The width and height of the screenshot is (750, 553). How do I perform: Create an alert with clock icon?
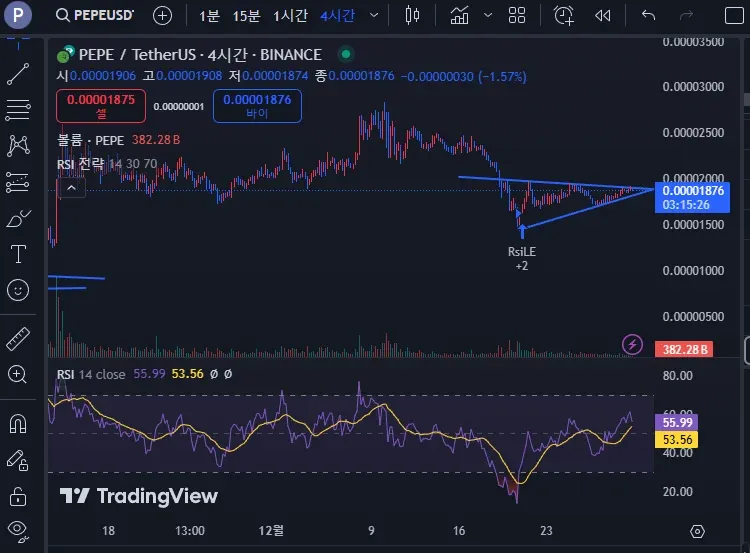tap(564, 15)
